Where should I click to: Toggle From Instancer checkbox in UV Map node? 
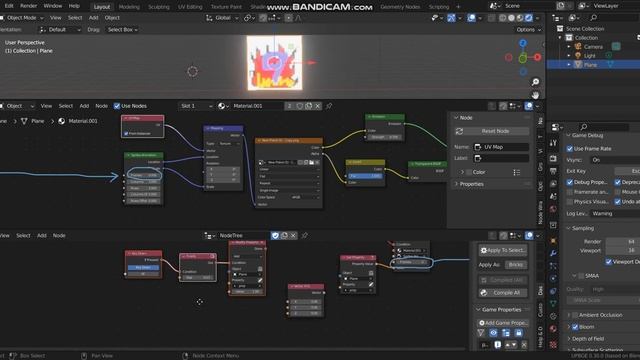pos(126,133)
